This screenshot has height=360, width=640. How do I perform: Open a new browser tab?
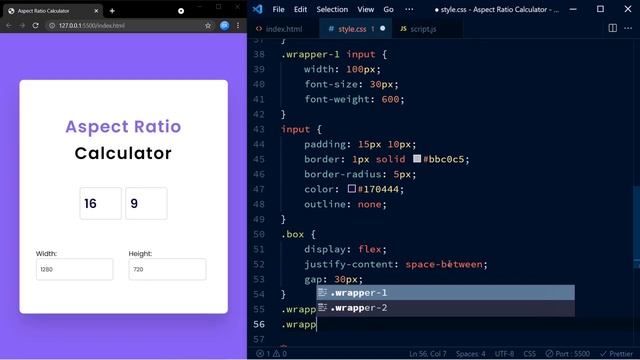pyautogui.click(x=112, y=11)
